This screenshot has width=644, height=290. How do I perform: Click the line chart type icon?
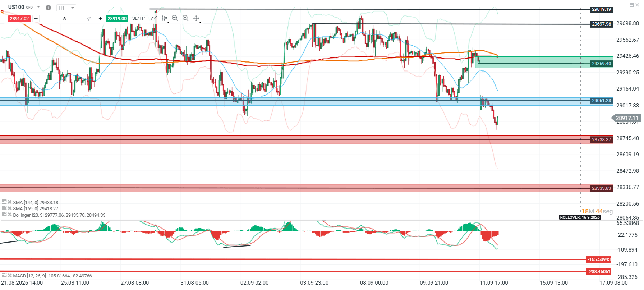pyautogui.click(x=154, y=18)
